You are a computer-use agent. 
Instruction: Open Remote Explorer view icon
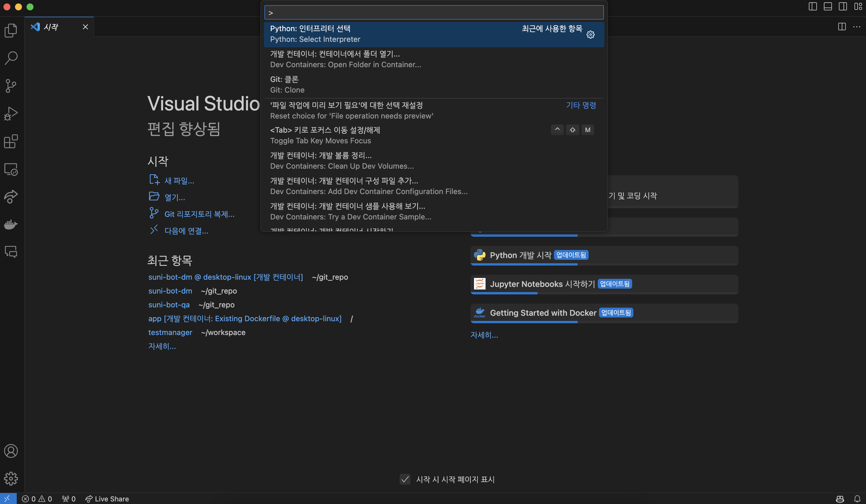pyautogui.click(x=11, y=169)
